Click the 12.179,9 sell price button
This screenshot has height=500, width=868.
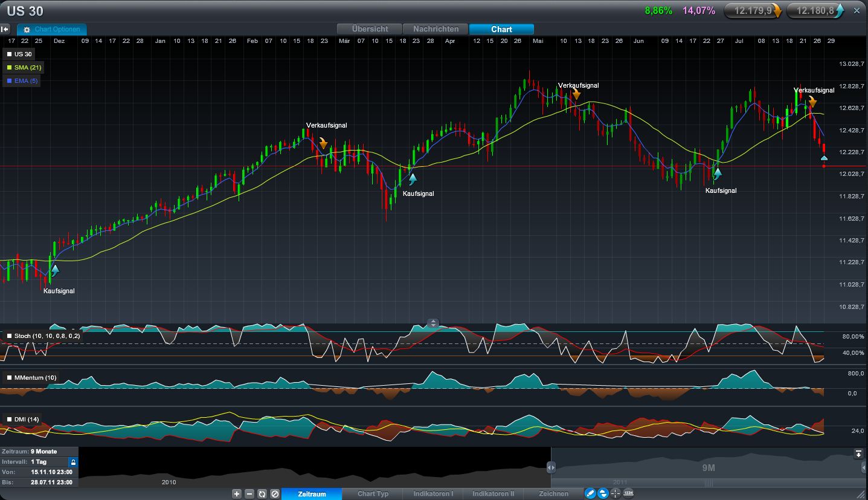753,10
